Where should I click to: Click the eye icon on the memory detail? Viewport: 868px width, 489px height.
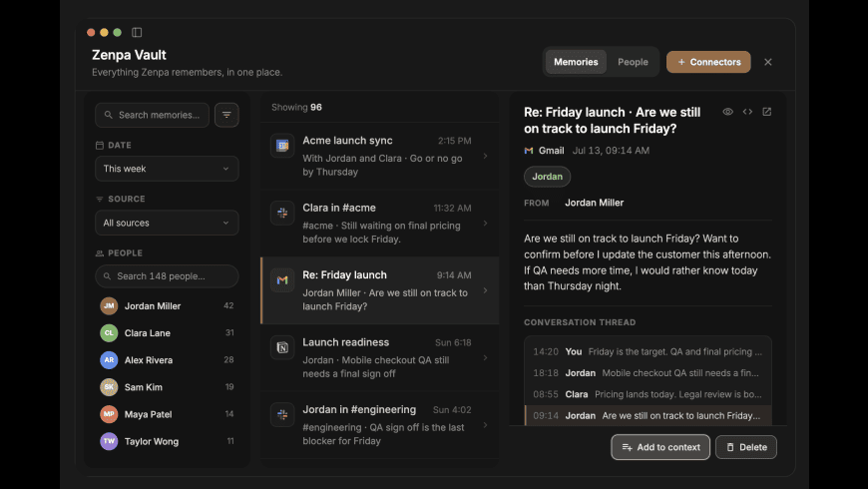(x=728, y=112)
